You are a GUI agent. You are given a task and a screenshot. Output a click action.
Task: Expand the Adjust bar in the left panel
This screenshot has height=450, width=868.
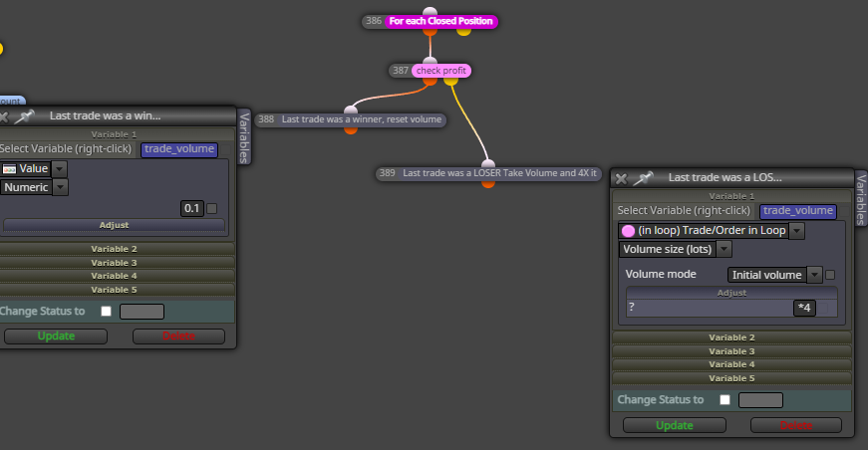click(x=114, y=225)
